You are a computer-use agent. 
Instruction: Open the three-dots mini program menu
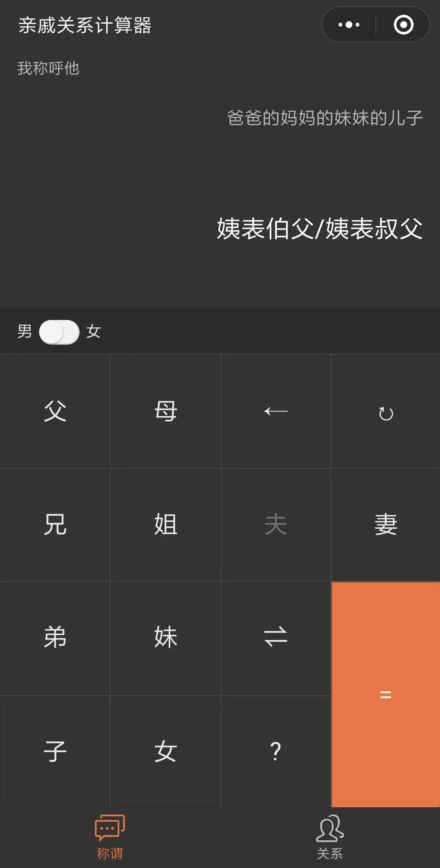click(349, 25)
